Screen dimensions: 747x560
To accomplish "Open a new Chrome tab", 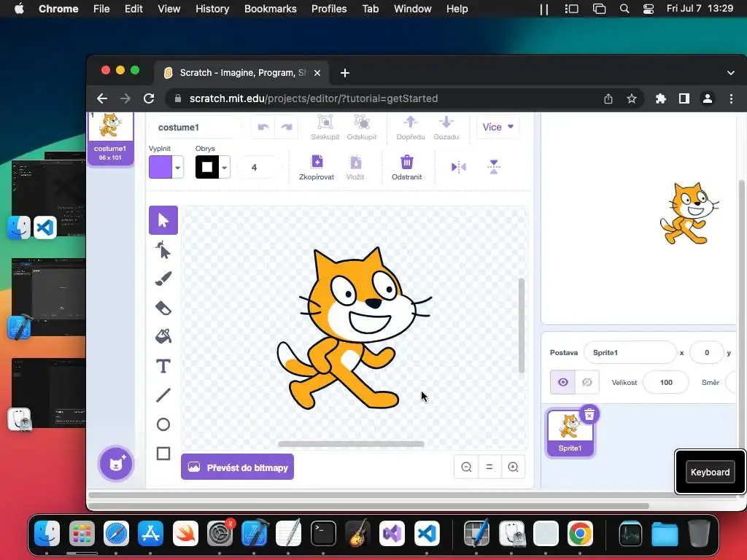I will 345,73.
